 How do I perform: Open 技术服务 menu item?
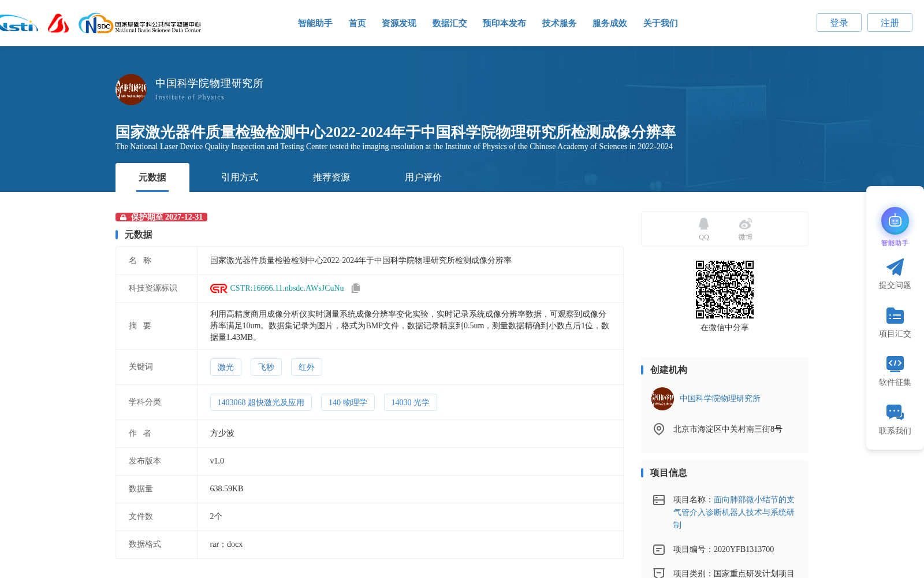coord(560,23)
